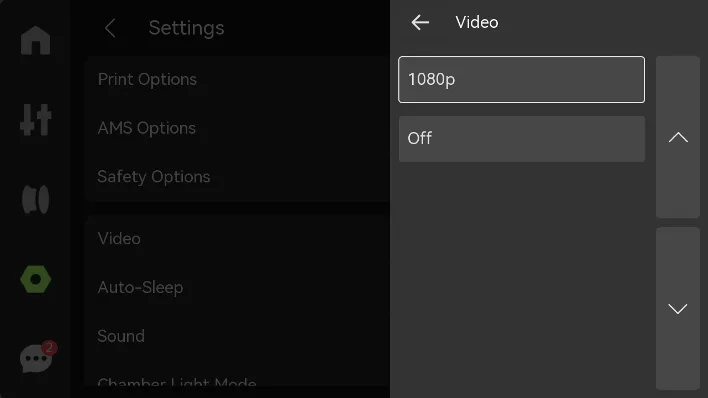This screenshot has height=398, width=708.
Task: Select the 1080p video option
Action: (522, 80)
